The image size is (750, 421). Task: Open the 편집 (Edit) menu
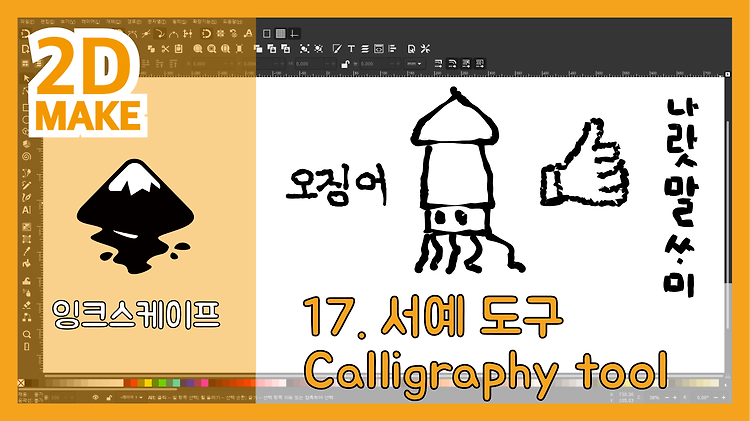click(47, 22)
